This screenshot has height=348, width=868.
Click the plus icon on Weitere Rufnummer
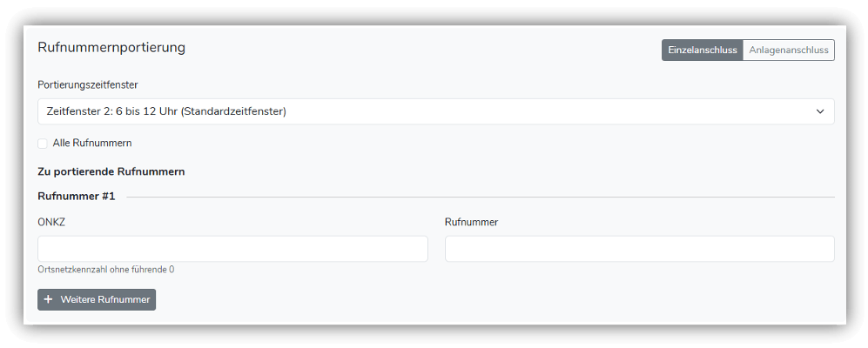[49, 299]
